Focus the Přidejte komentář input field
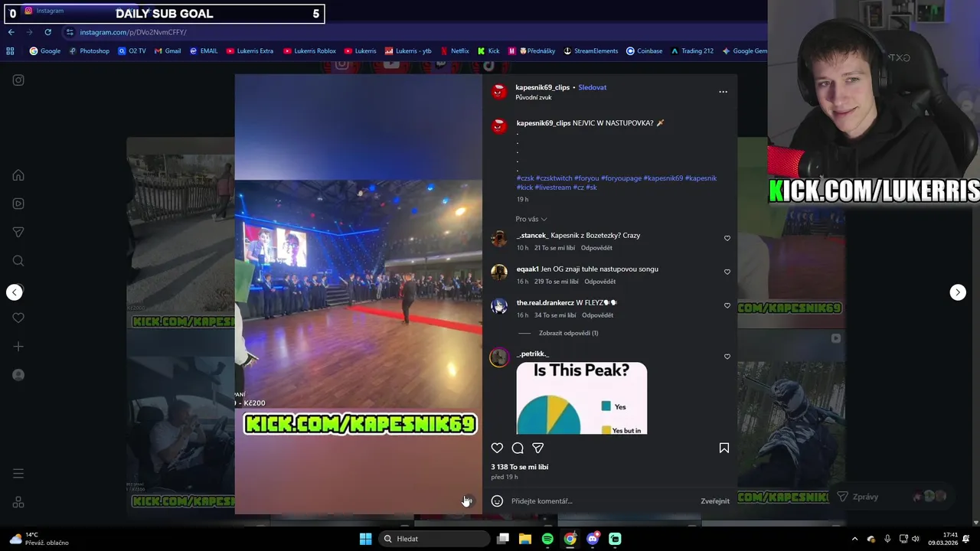980x551 pixels. [x=601, y=501]
